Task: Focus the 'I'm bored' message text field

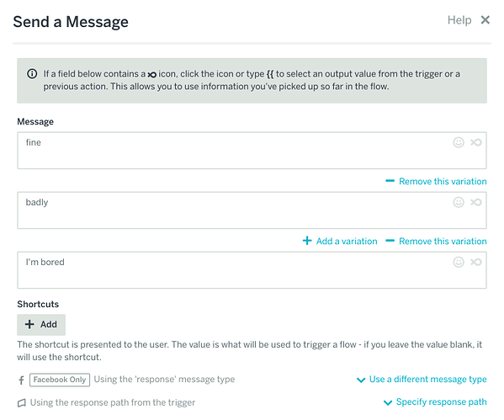Action: pos(252,270)
